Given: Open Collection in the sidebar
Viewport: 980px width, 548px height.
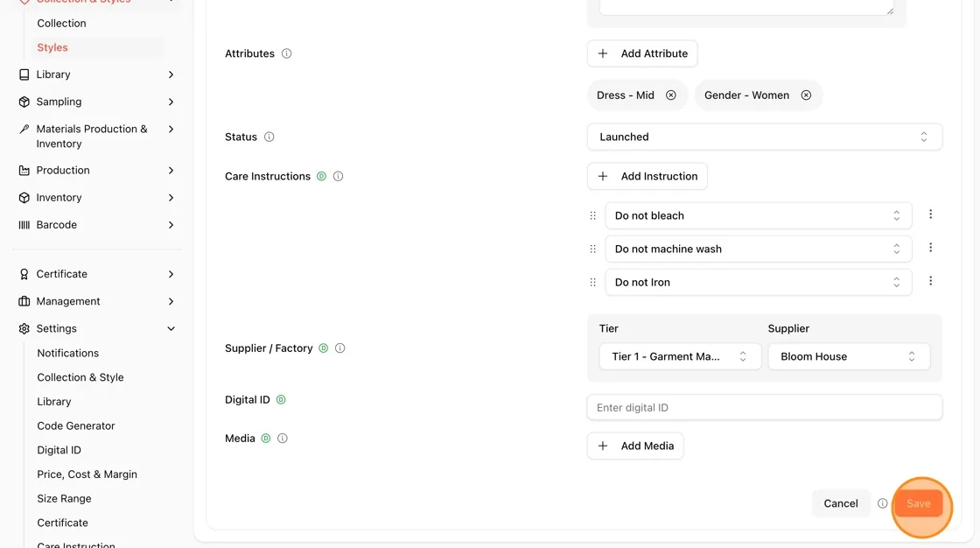Looking at the screenshot, I should 61,23.
